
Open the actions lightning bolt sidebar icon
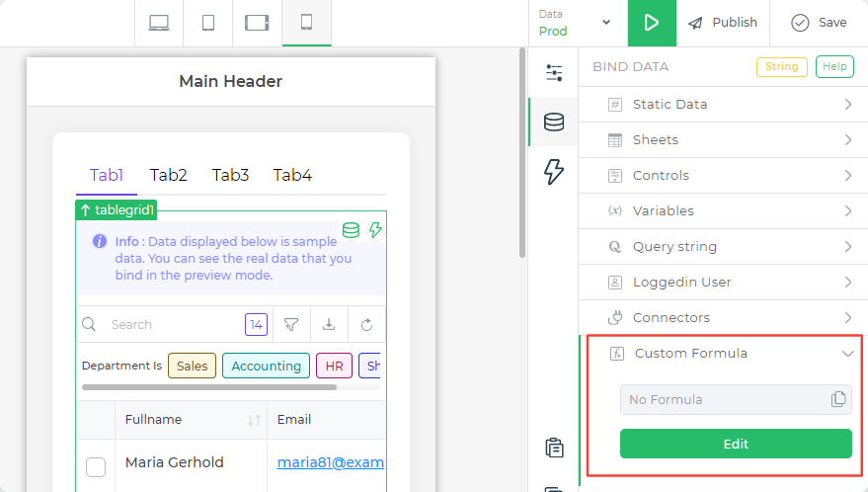554,172
